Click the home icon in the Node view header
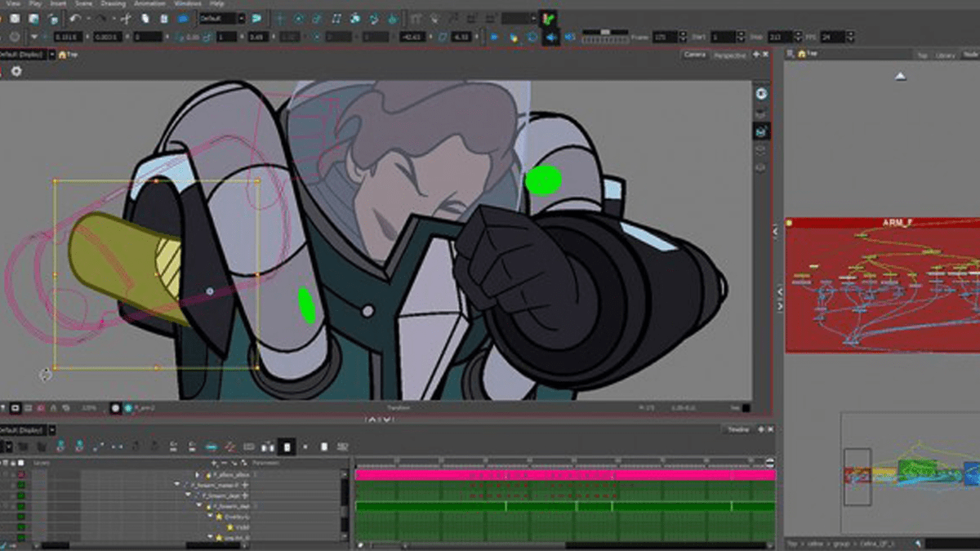 [x=801, y=54]
